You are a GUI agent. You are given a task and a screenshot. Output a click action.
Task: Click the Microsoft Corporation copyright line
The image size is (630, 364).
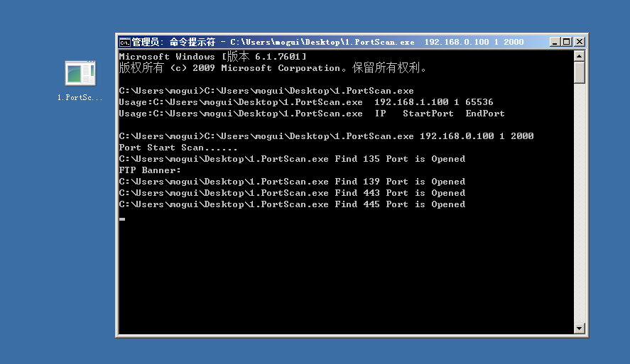273,68
